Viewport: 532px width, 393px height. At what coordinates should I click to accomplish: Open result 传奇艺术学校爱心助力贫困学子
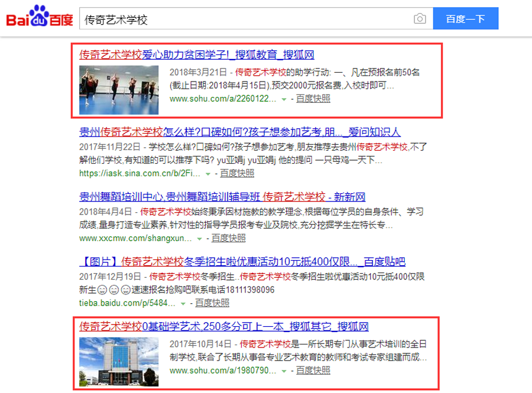tap(197, 54)
